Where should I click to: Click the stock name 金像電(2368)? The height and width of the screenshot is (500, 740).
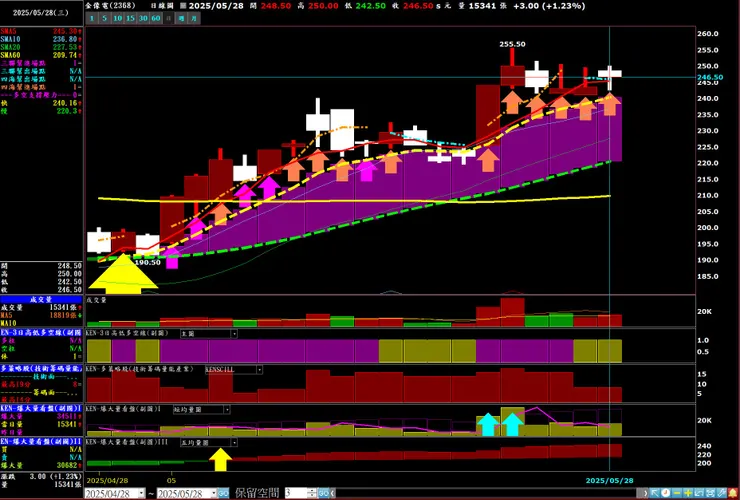click(x=110, y=6)
